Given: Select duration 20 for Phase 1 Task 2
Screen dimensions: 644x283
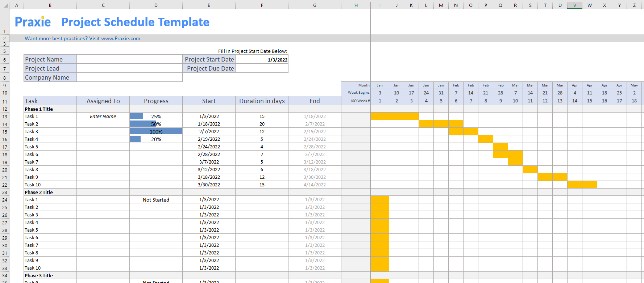Looking at the screenshot, I should click(262, 124).
